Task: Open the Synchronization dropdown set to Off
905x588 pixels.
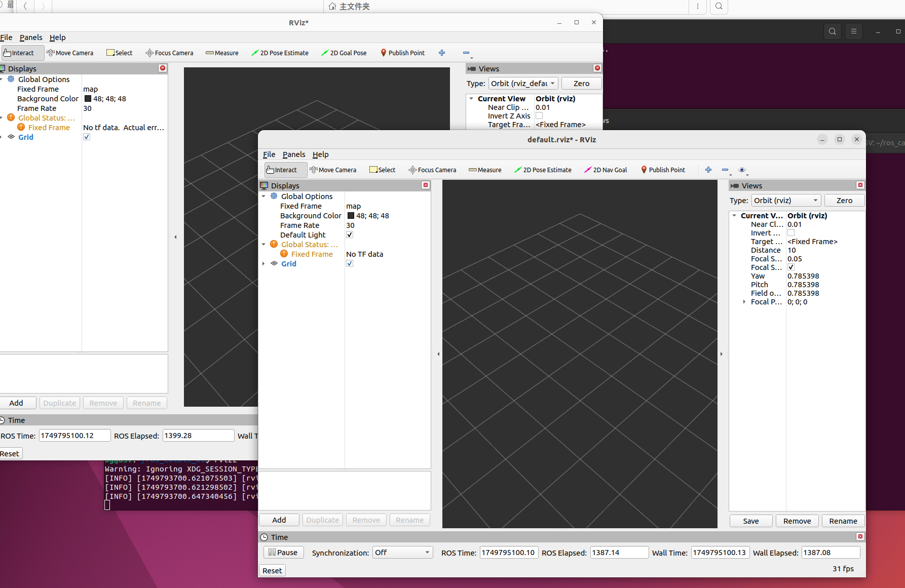Action: click(x=402, y=553)
